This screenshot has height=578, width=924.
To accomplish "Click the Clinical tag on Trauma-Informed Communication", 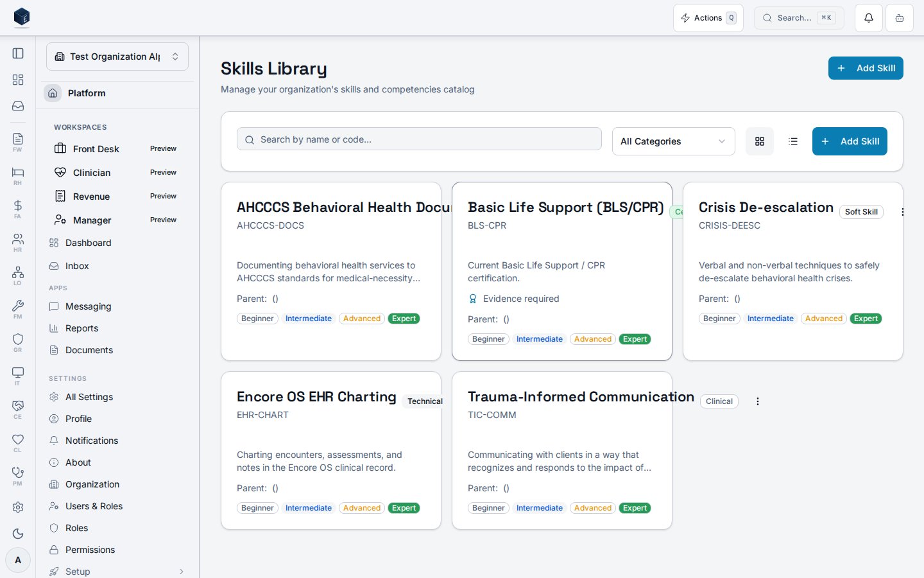I will pos(719,401).
